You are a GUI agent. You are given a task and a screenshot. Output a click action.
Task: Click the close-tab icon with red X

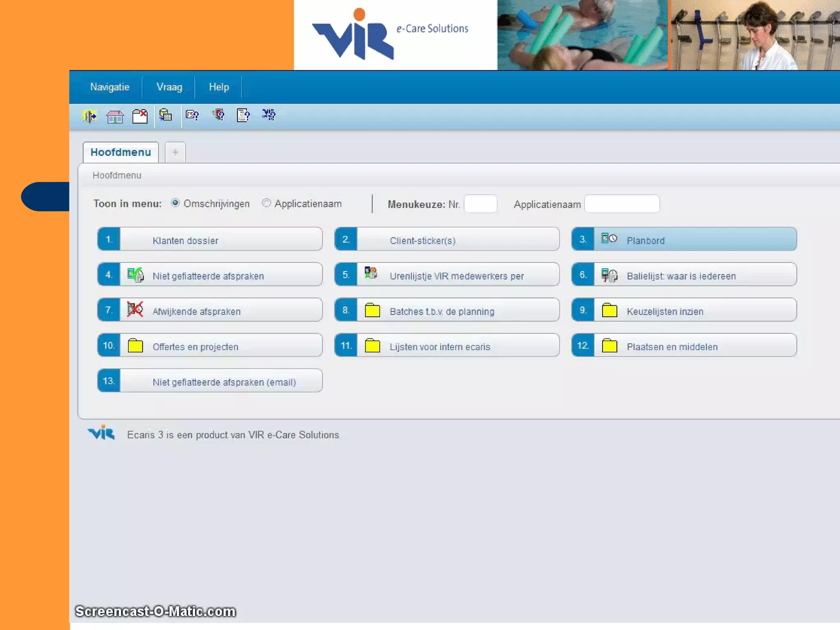[140, 116]
